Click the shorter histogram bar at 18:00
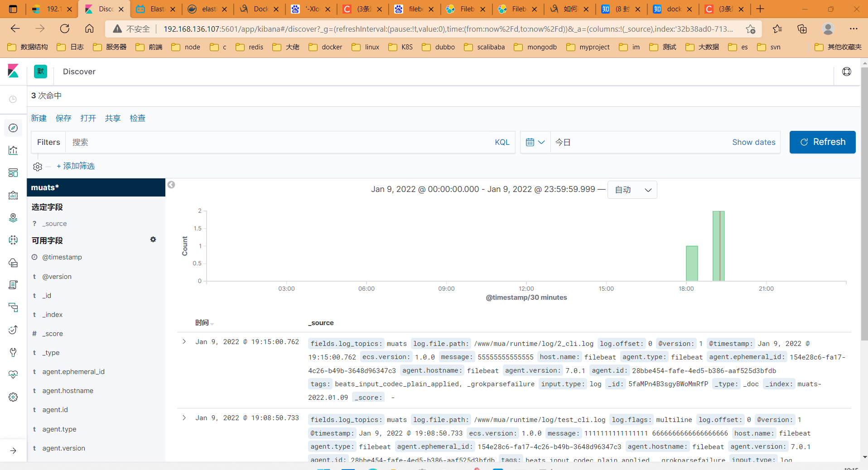This screenshot has height=470, width=868. (x=692, y=264)
